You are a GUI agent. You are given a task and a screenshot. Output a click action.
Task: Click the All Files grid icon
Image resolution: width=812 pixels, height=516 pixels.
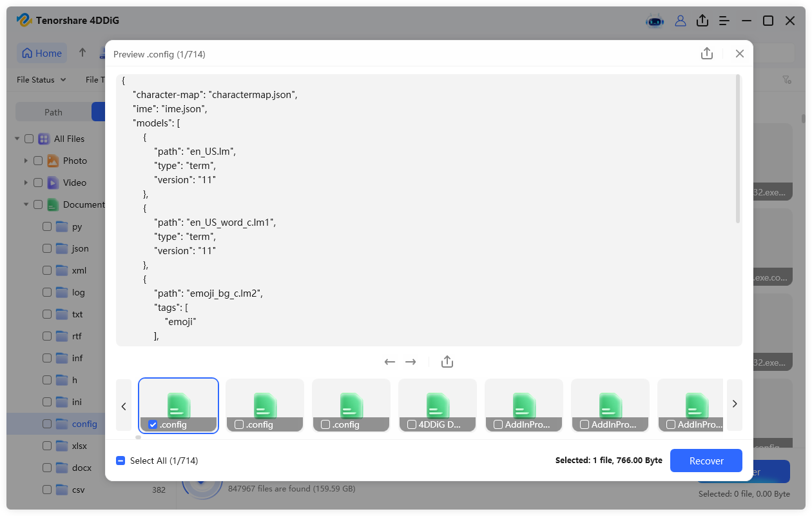(44, 139)
